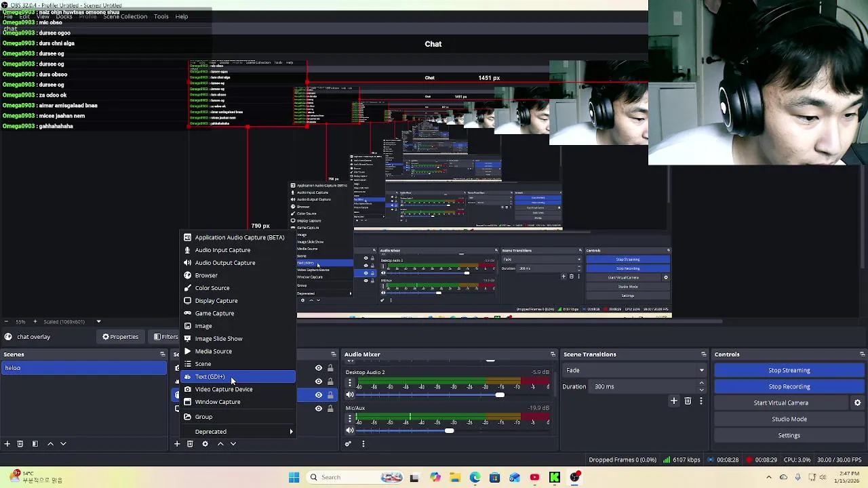Toggle lock icon of the bottom source row
The image size is (868, 488).
pyautogui.click(x=330, y=408)
